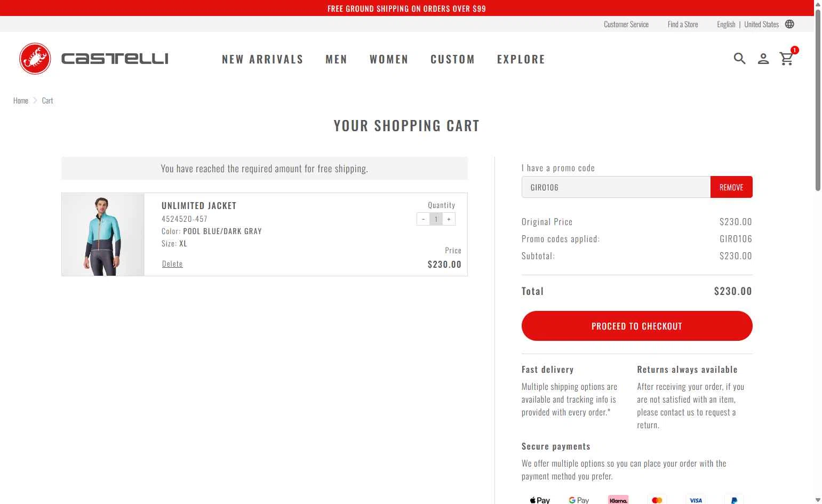Click the vertical page scrollbar
Screen dimensions: 822x504
coord(818,100)
